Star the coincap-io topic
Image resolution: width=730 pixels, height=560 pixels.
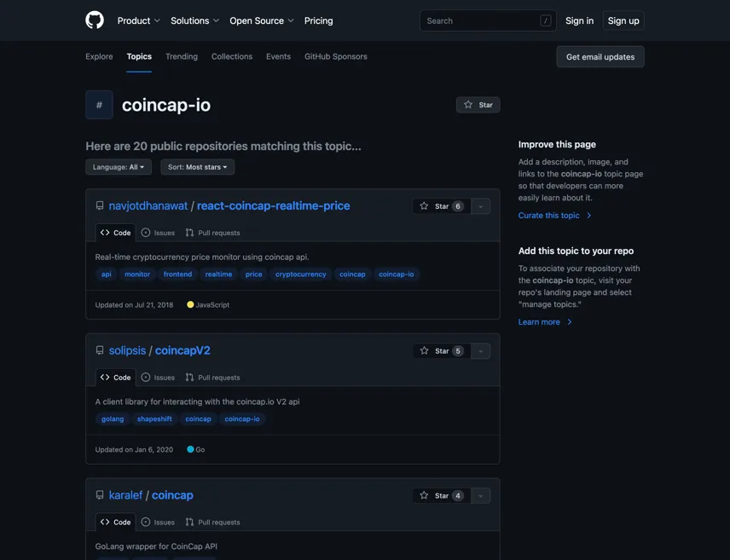(x=478, y=105)
